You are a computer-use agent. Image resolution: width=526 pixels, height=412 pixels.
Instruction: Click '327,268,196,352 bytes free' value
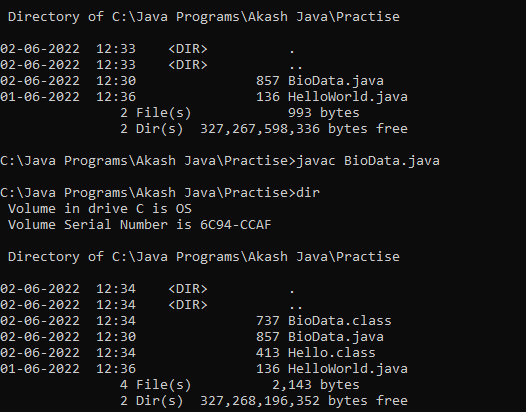coord(304,401)
